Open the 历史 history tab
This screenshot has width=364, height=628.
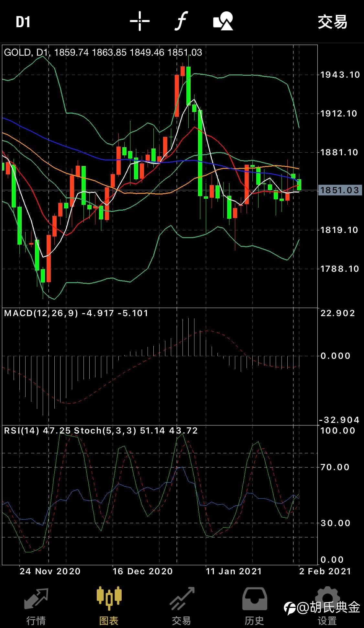254,606
